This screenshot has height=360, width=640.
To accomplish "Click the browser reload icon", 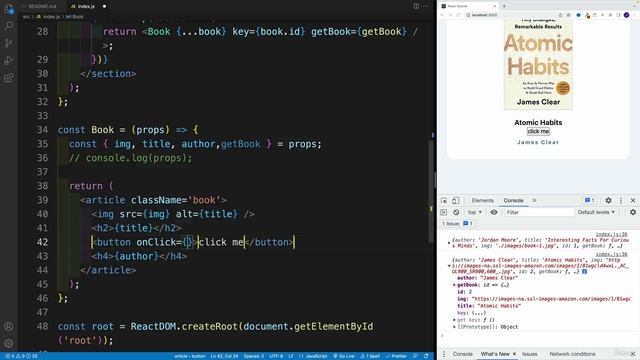I will coord(458,15).
